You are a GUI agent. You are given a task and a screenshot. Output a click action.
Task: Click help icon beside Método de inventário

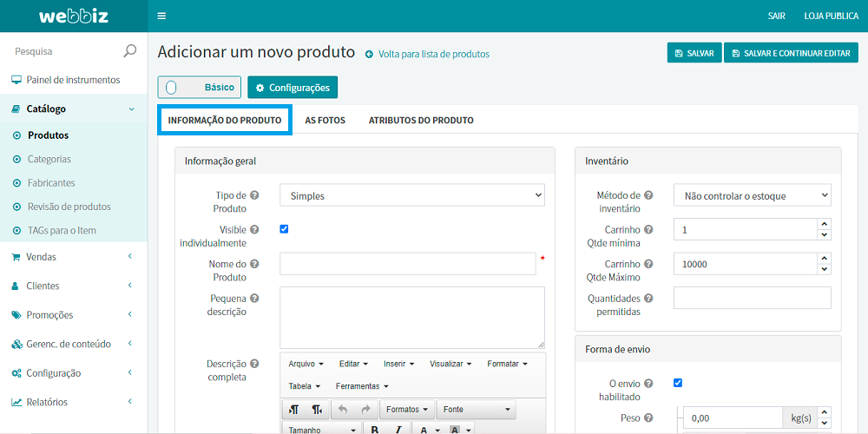pos(648,195)
